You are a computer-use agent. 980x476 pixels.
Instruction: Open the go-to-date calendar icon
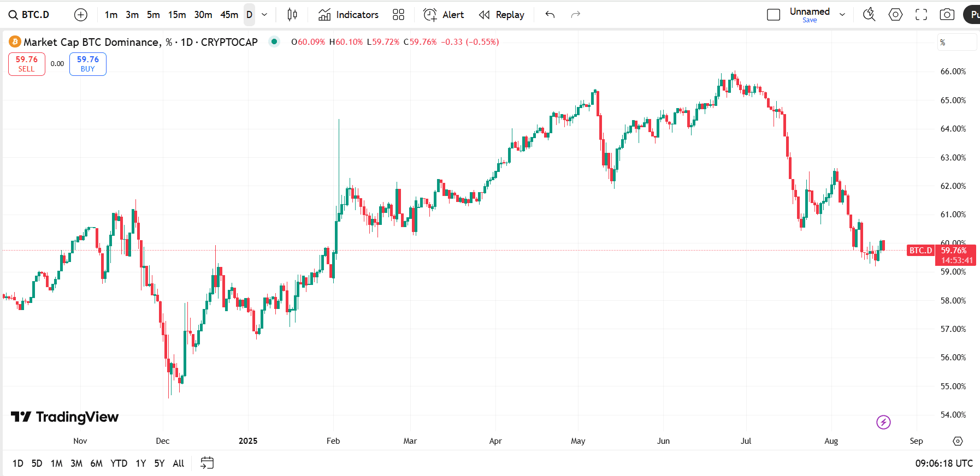[207, 463]
